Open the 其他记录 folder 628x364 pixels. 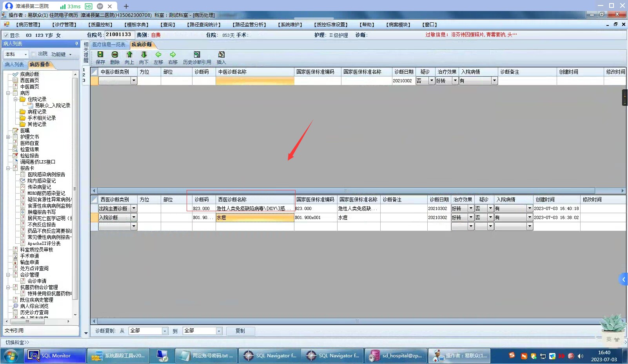[37, 124]
